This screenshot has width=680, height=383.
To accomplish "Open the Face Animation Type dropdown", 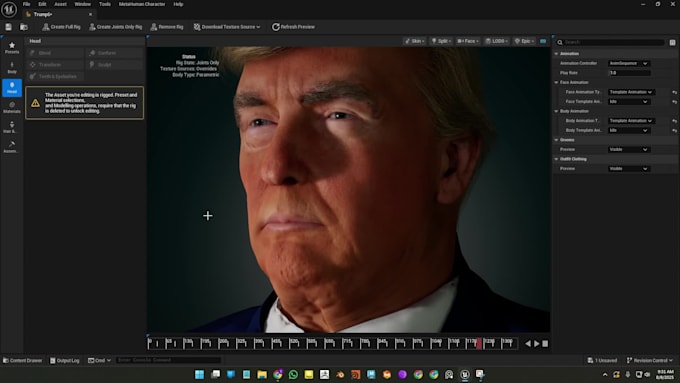I will 631,92.
